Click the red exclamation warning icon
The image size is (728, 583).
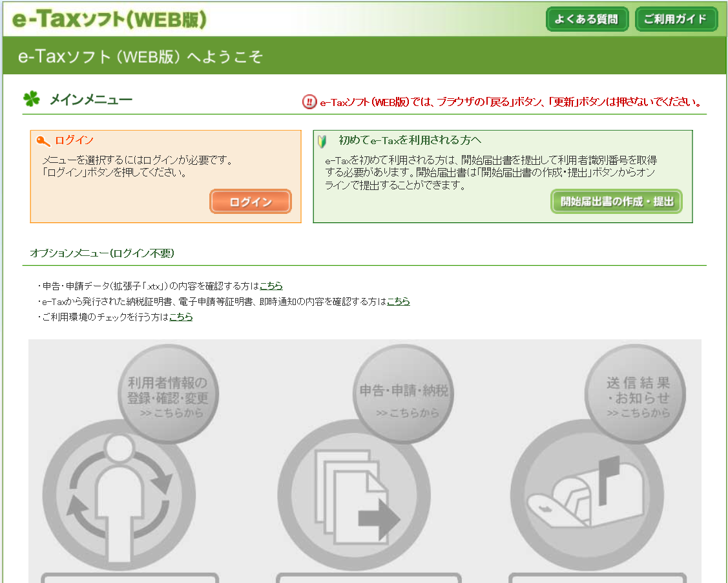coord(309,101)
